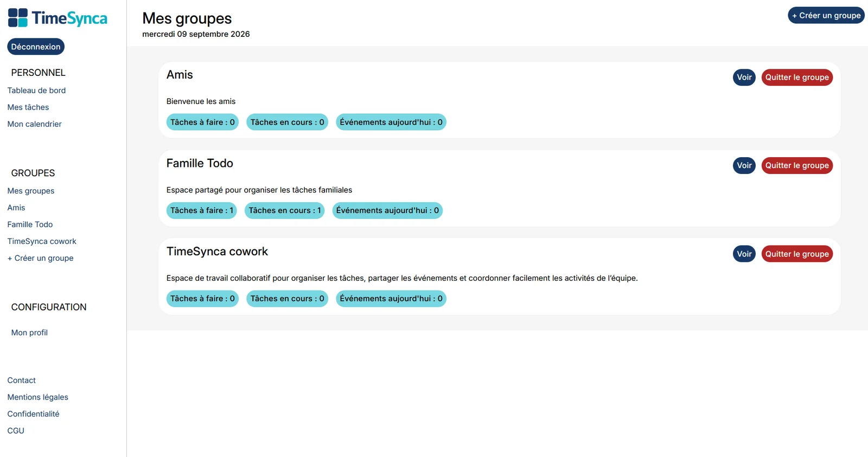The height and width of the screenshot is (457, 868).
Task: Log out with the Déconnexion button
Action: pyautogui.click(x=36, y=47)
